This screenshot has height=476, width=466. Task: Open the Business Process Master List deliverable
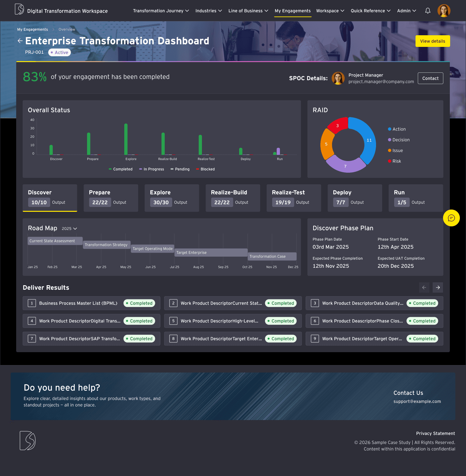coord(92,303)
